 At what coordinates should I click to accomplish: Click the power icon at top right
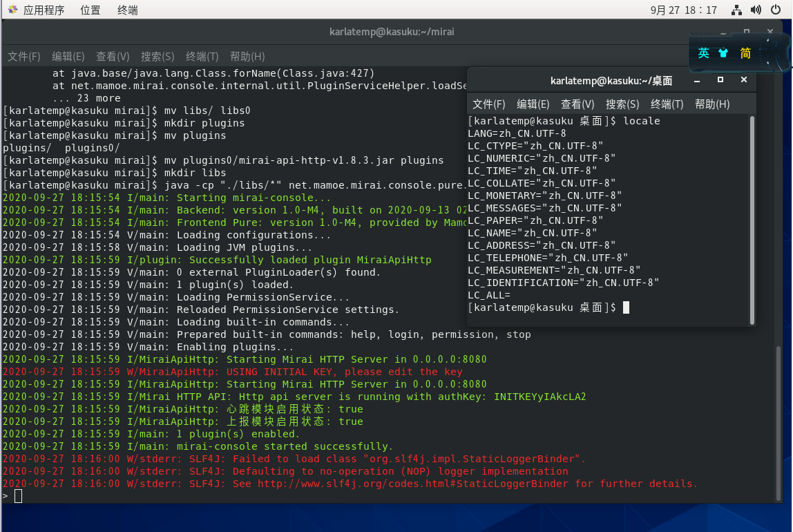coord(776,10)
